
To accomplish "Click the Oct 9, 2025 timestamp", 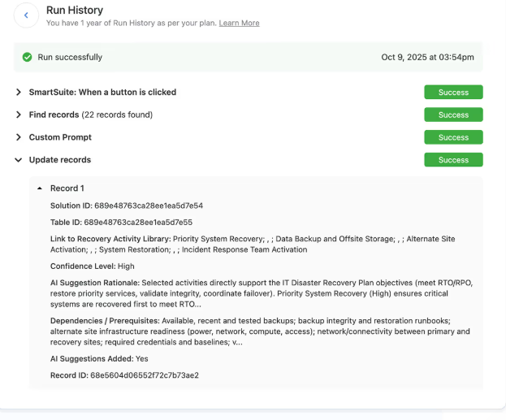I will tap(427, 57).
